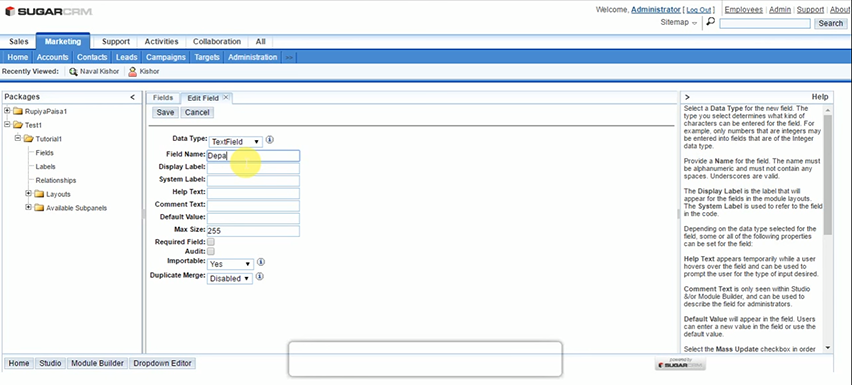This screenshot has height=385, width=852.
Task: Open Accounts in the module bar
Action: click(53, 57)
